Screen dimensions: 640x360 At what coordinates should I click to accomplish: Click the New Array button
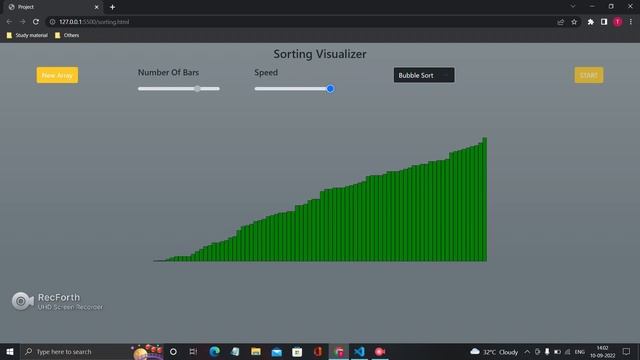(57, 75)
